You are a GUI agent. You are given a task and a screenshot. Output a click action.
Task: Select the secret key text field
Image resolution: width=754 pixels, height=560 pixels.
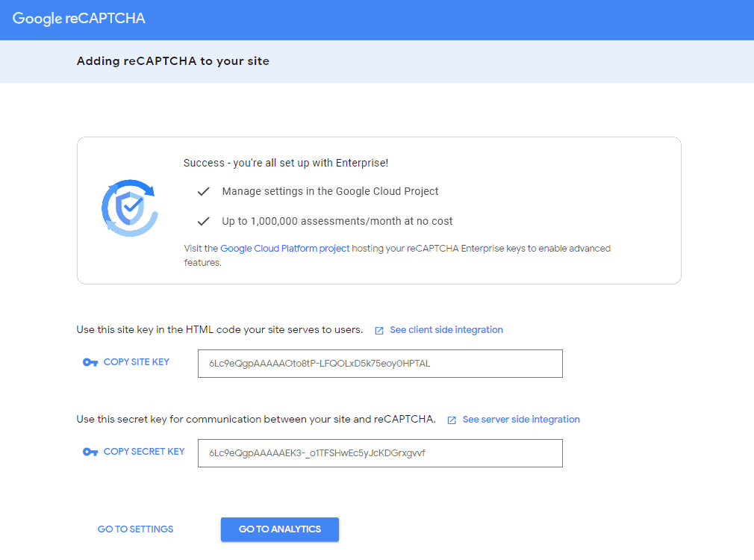point(379,453)
